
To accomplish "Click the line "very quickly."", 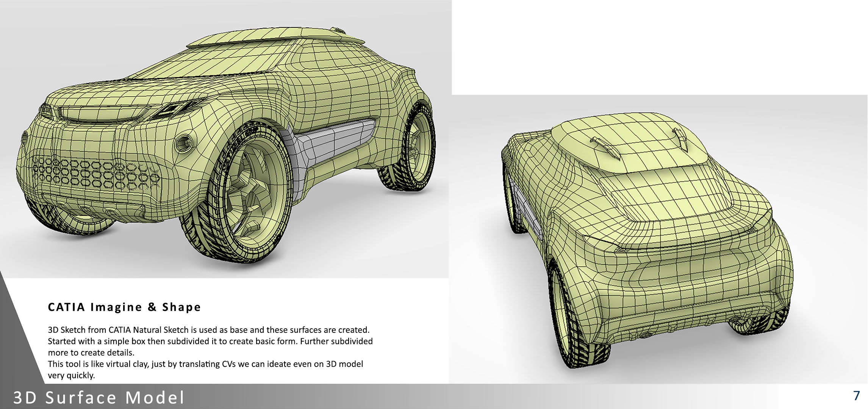I will pyautogui.click(x=71, y=375).
